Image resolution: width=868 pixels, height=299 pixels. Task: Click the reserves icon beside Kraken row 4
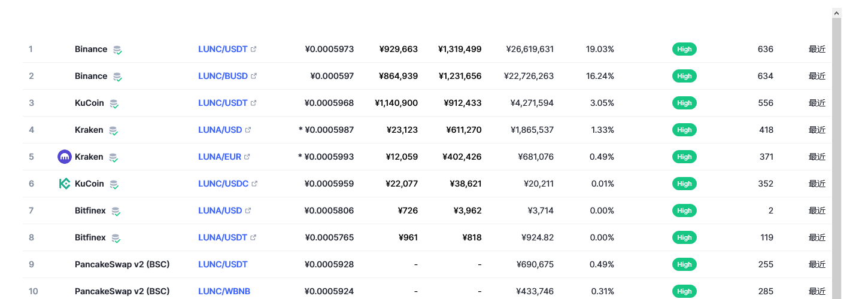[x=113, y=131]
